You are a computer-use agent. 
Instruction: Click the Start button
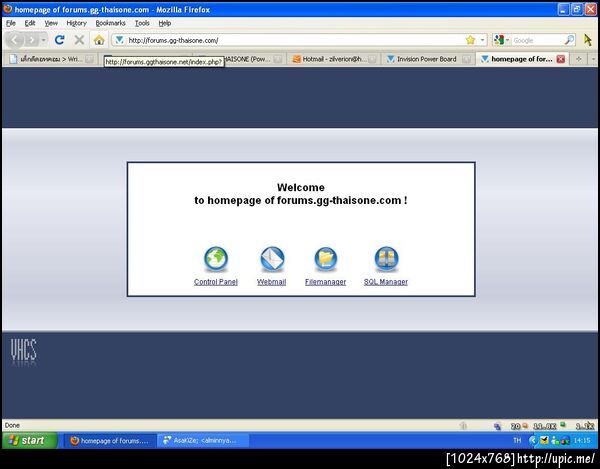click(30, 441)
